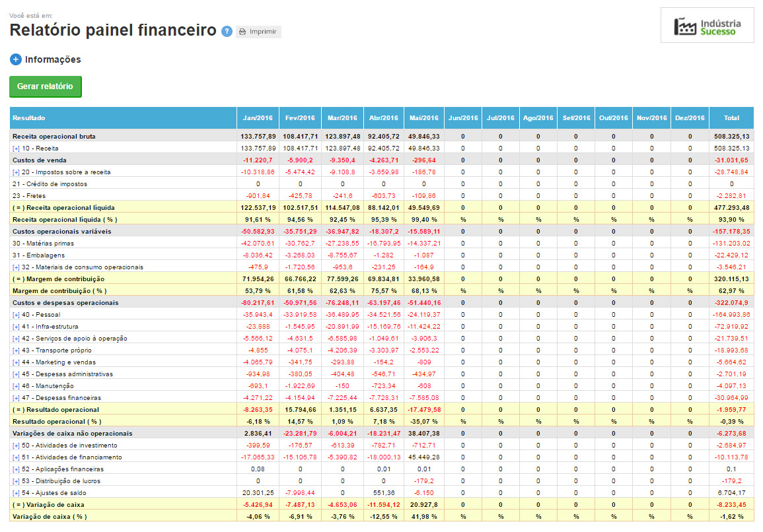Click the 31 - Embalagens label
763x532 pixels.
click(x=38, y=256)
